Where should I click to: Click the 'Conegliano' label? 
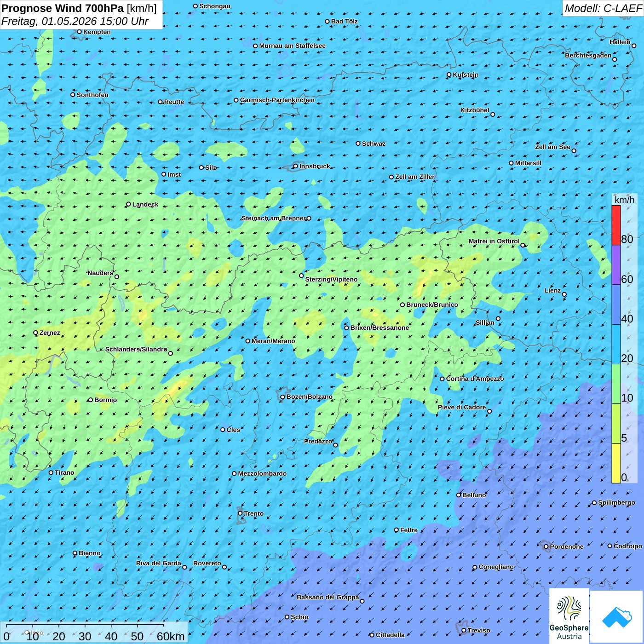coord(496,567)
